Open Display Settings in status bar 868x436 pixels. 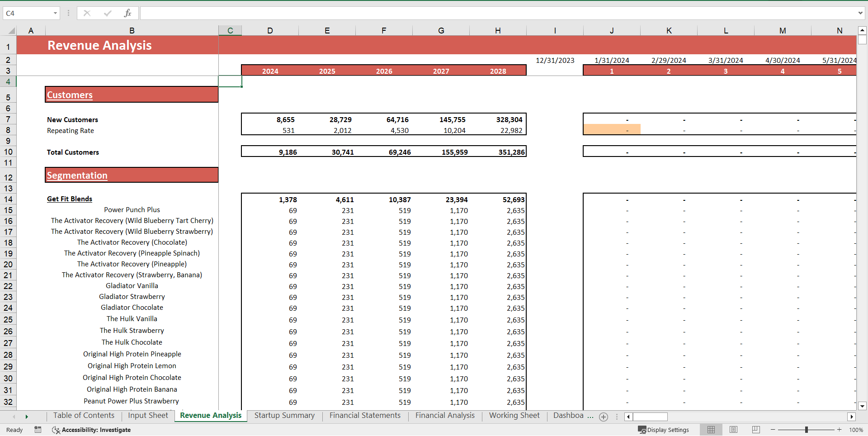664,430
